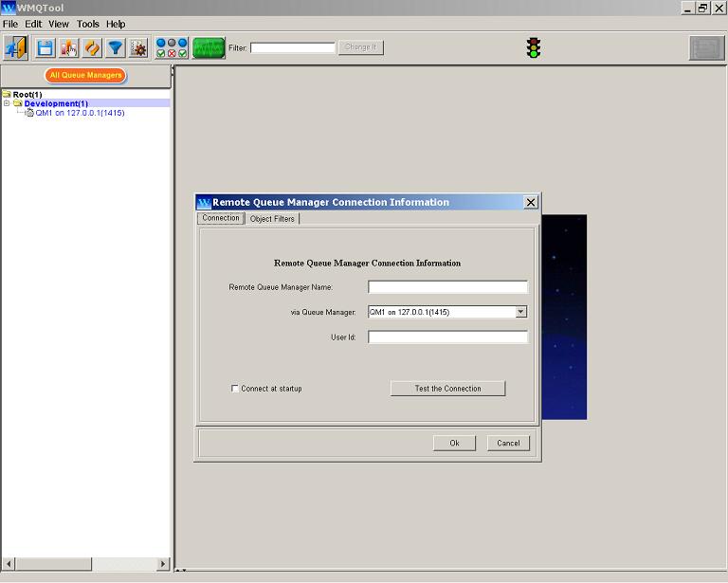728x583 pixels.
Task: Focus the User Id input field
Action: 447,337
